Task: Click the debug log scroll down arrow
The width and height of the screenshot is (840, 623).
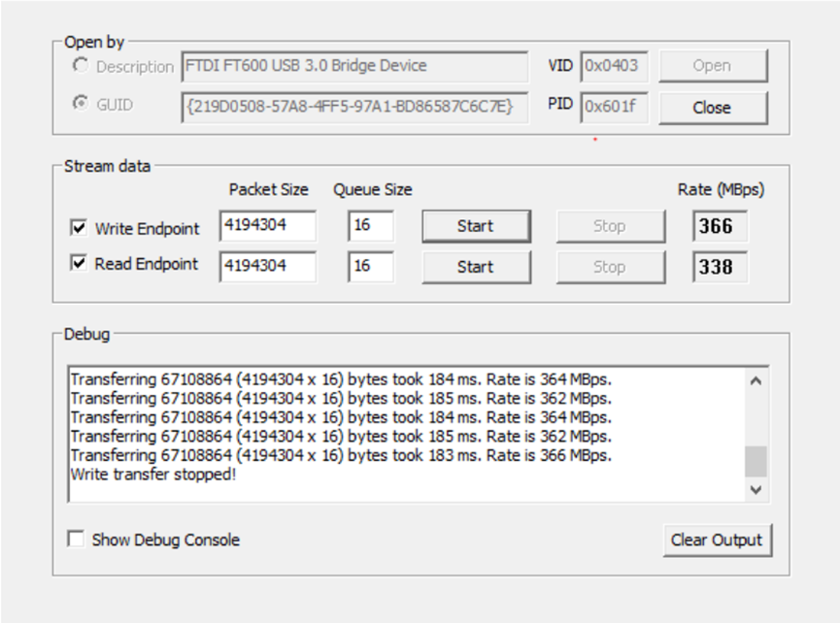Action: pyautogui.click(x=756, y=489)
